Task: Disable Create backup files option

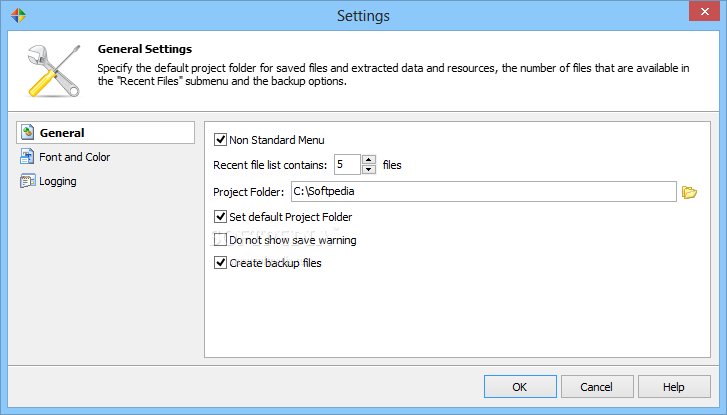Action: click(220, 263)
